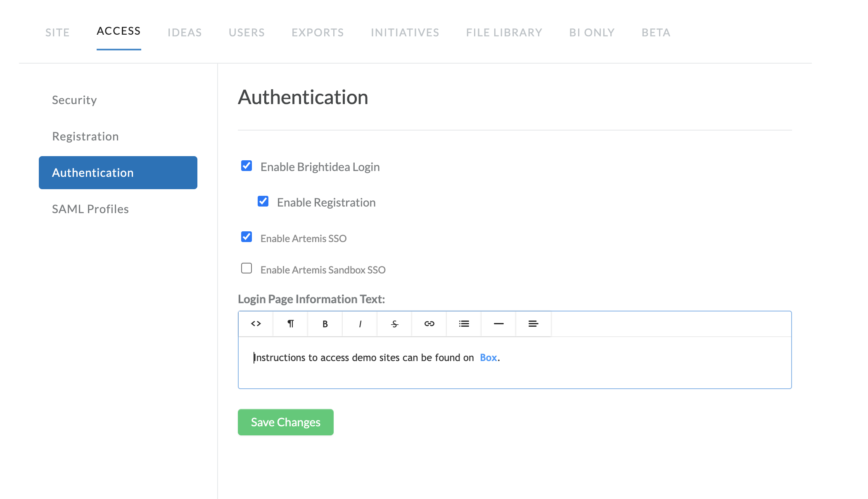Click the Enable Registration label
The image size is (868, 499).
[x=326, y=202]
